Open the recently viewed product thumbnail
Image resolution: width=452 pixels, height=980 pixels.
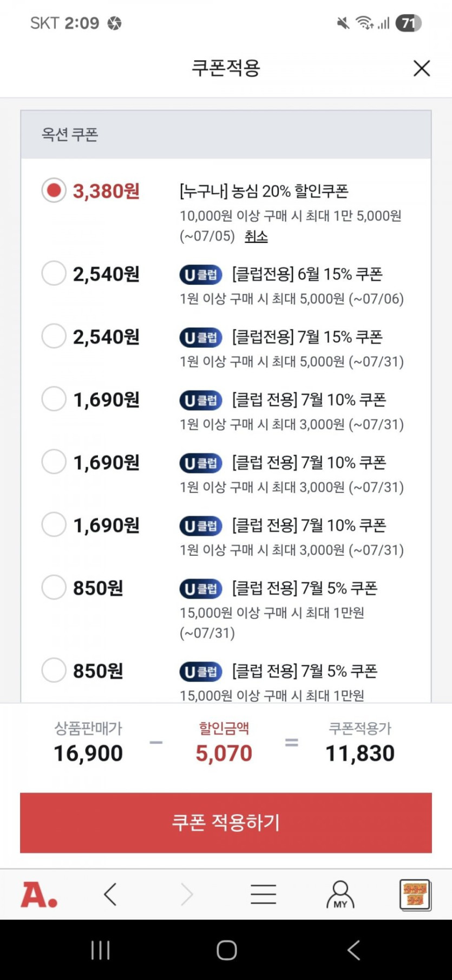tap(415, 894)
